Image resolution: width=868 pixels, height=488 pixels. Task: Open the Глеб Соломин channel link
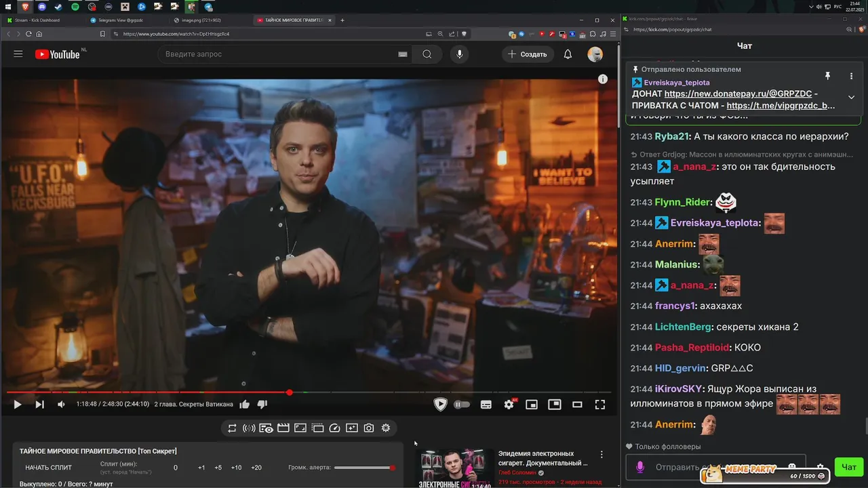click(x=519, y=472)
